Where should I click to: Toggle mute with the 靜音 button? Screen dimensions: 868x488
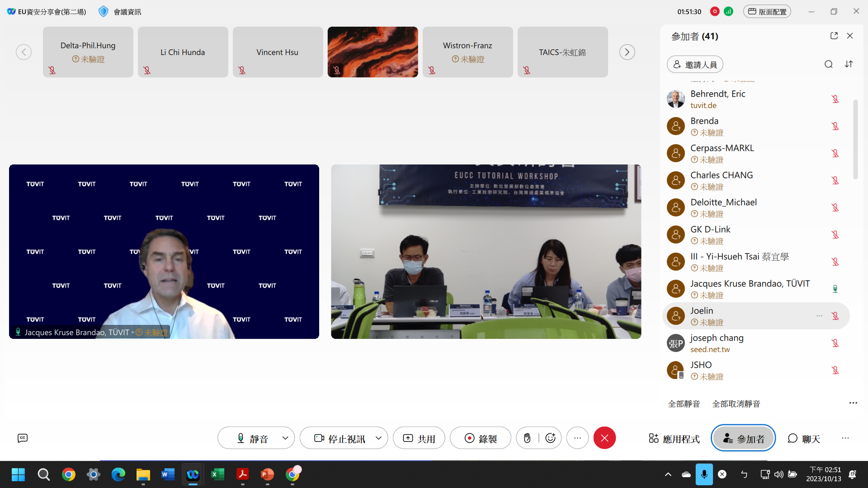click(x=253, y=438)
